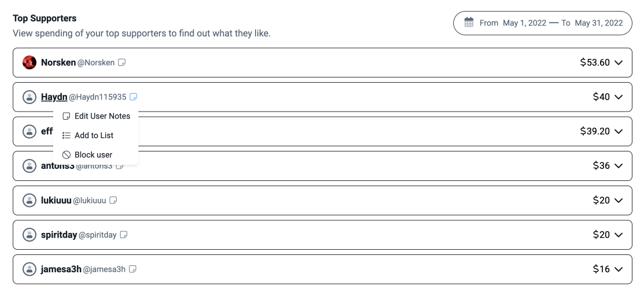The height and width of the screenshot is (296, 644).
Task: Click the calendar icon in date range
Action: click(x=469, y=23)
